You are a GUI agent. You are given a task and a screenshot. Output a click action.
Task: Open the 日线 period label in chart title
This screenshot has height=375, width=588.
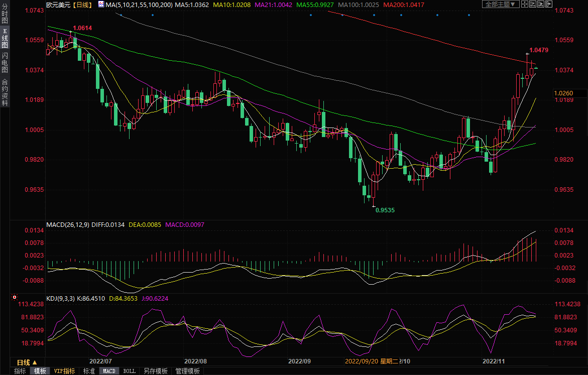tap(81, 4)
